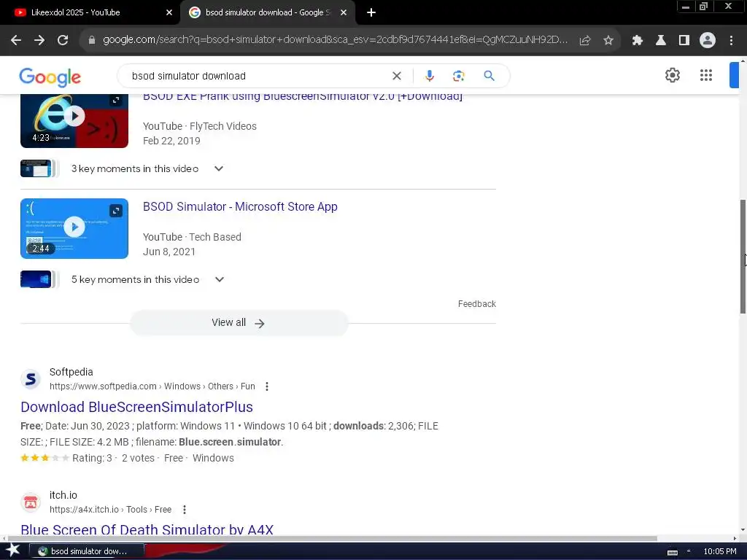This screenshot has width=747, height=560.
Task: Submit search with magnifier icon
Action: pyautogui.click(x=489, y=76)
